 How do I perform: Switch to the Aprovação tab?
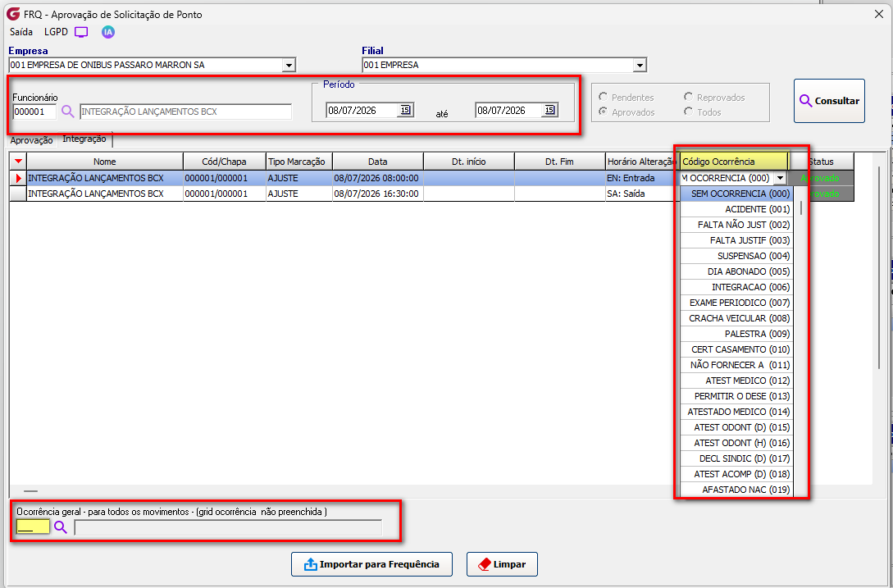tap(31, 140)
